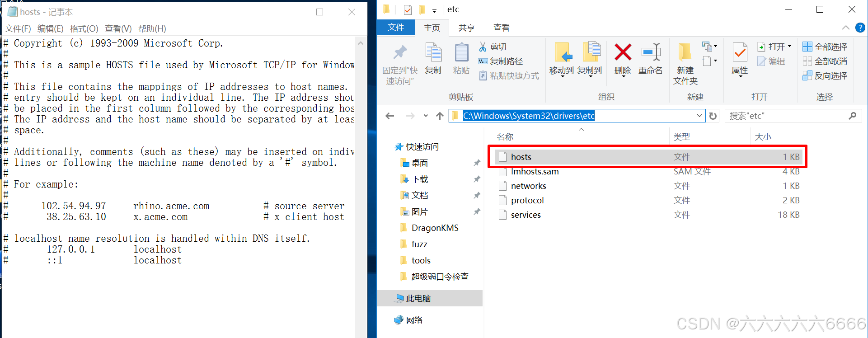Sort files by Size column header
This screenshot has width=868, height=338.
pos(778,136)
